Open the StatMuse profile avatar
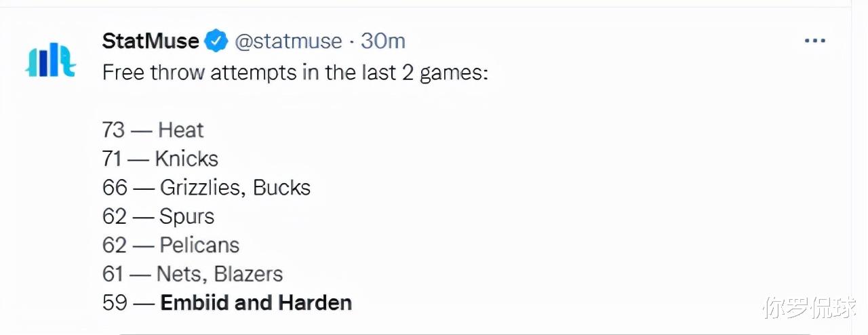The height and width of the screenshot is (335, 868). coord(50,60)
